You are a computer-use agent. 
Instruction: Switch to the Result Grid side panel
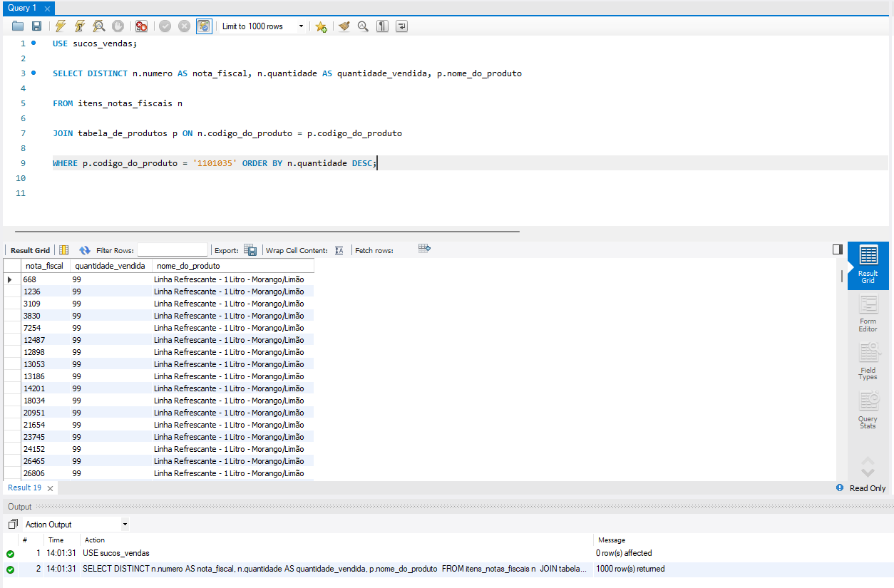coord(868,266)
